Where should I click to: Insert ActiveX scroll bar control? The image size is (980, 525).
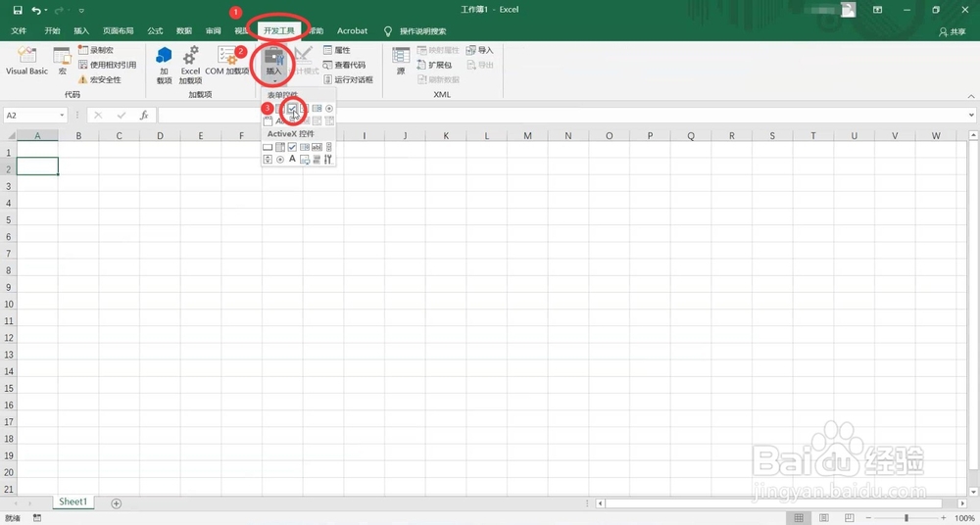point(328,147)
